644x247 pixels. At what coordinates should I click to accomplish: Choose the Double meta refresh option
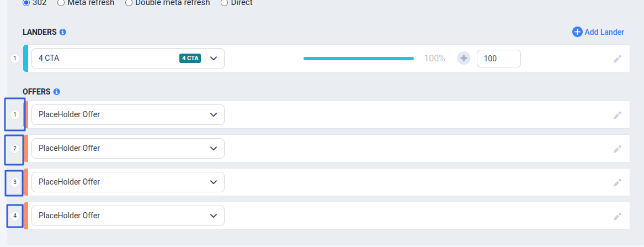click(x=129, y=3)
